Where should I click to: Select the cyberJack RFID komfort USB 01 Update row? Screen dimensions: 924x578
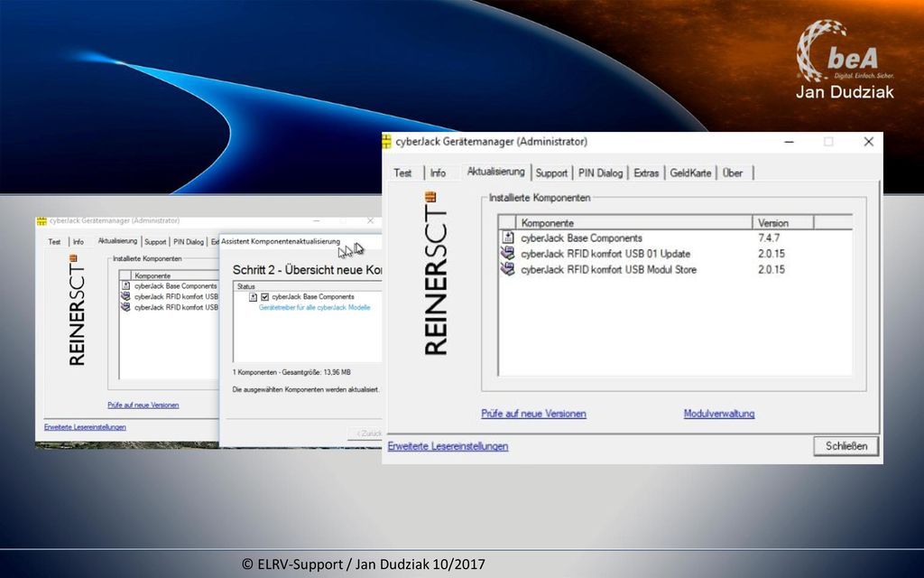[675, 254]
